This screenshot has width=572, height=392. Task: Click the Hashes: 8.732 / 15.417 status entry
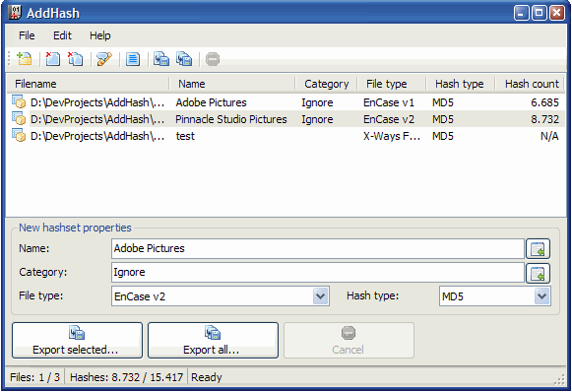tap(126, 377)
